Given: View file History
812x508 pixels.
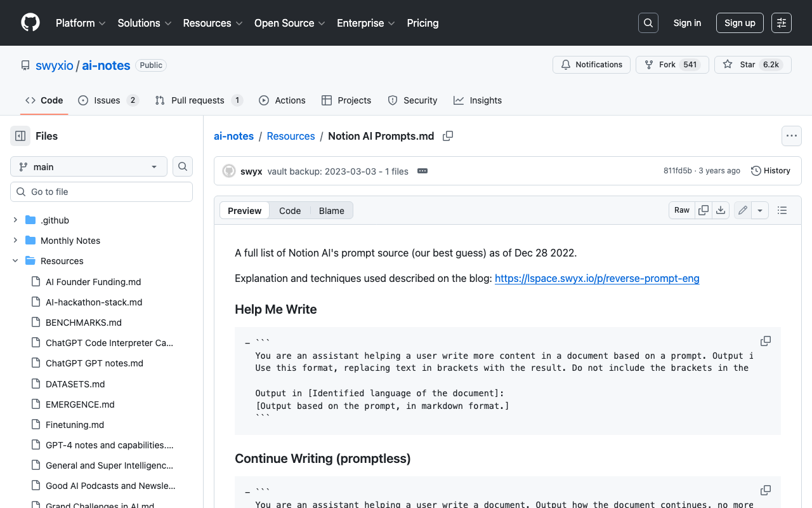Looking at the screenshot, I should point(771,171).
